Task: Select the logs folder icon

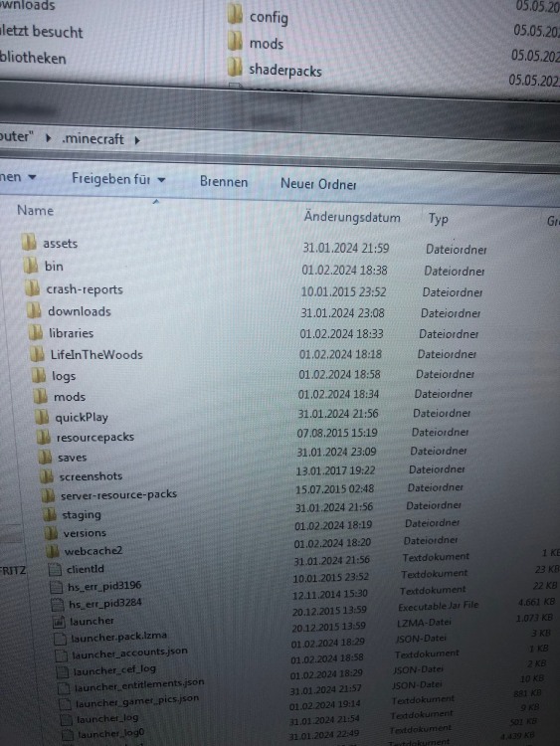Action: (39, 375)
